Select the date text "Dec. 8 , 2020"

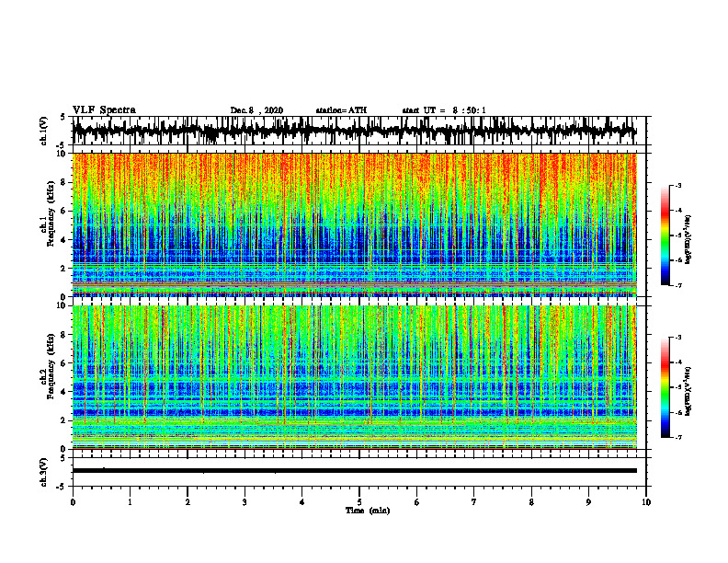tap(256, 110)
